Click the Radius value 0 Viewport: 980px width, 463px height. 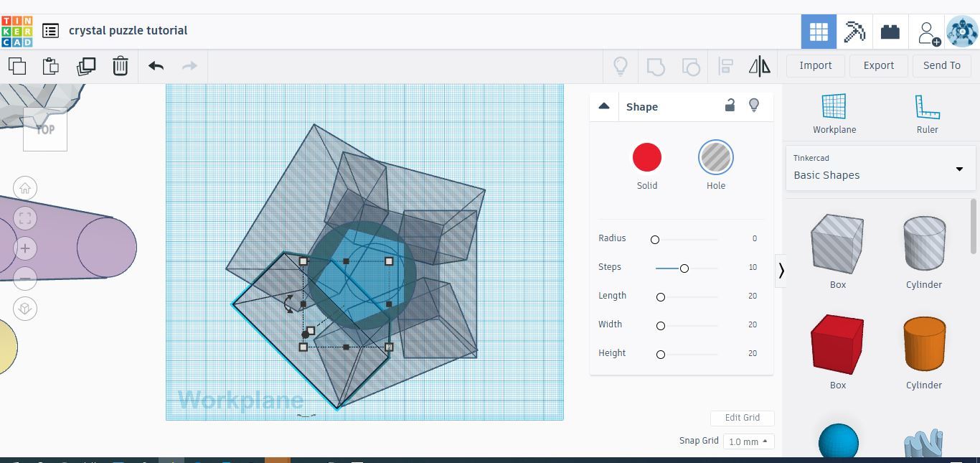[755, 238]
